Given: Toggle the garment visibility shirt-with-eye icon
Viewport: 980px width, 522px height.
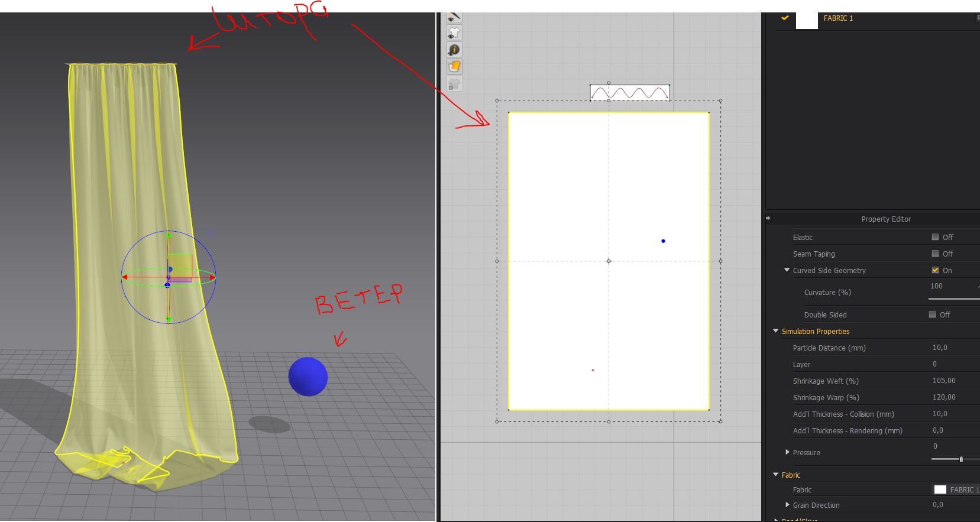Looking at the screenshot, I should pos(454,33).
